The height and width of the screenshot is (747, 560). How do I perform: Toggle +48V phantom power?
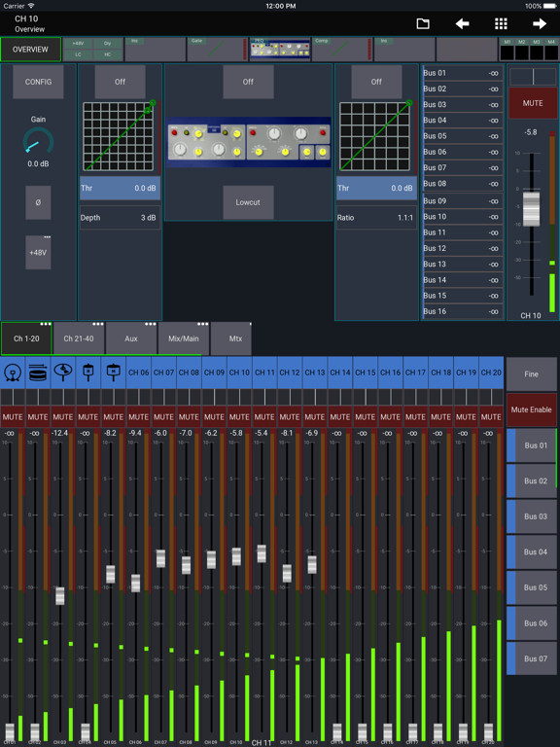coord(38,253)
